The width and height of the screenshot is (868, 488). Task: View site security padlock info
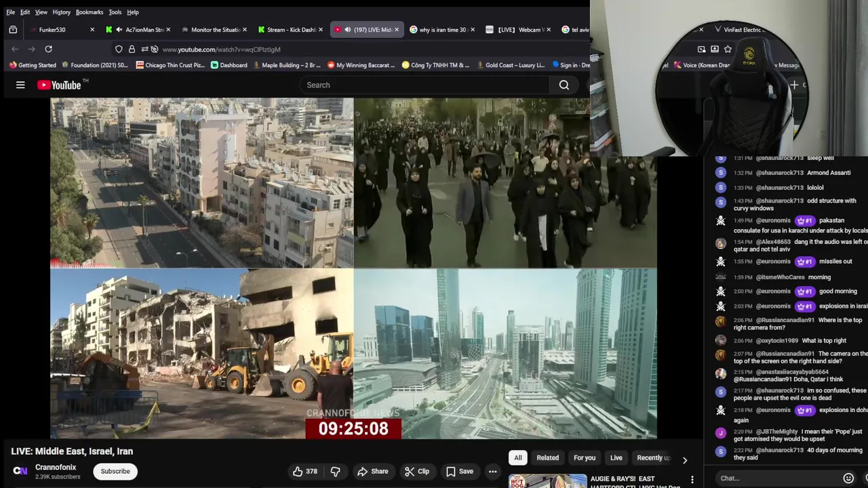click(x=132, y=49)
